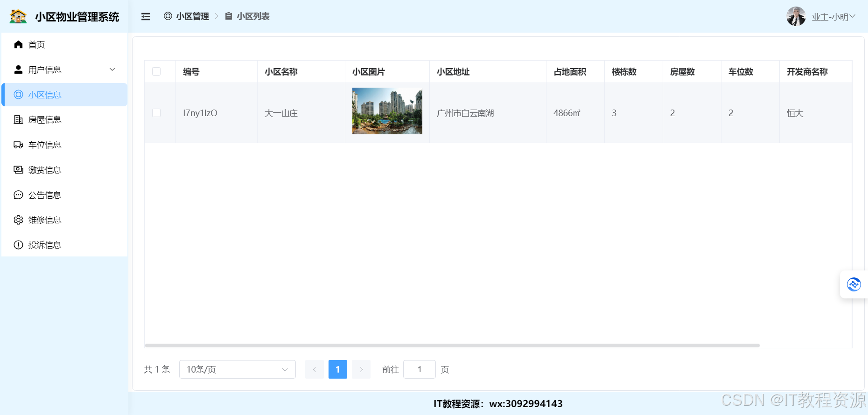
Task: Click the house logo beside system title
Action: [18, 16]
